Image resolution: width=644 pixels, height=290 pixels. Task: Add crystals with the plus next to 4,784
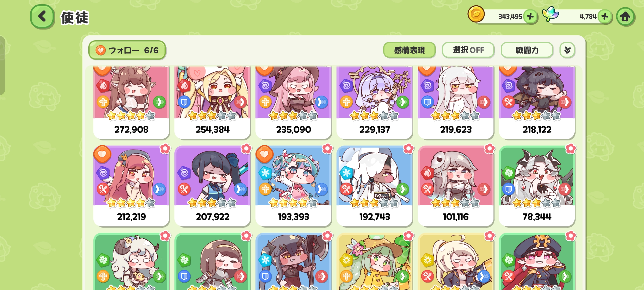605,17
